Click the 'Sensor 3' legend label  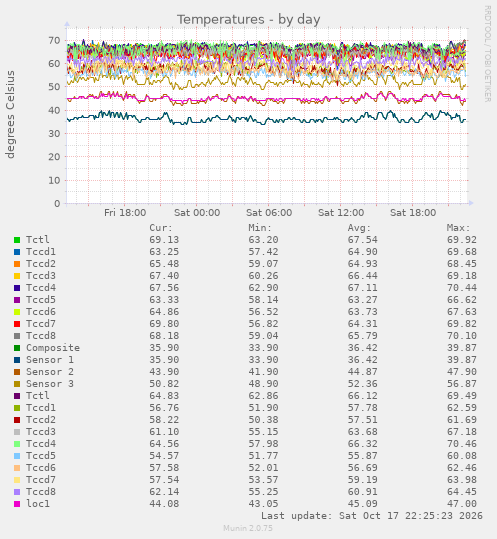(50, 384)
